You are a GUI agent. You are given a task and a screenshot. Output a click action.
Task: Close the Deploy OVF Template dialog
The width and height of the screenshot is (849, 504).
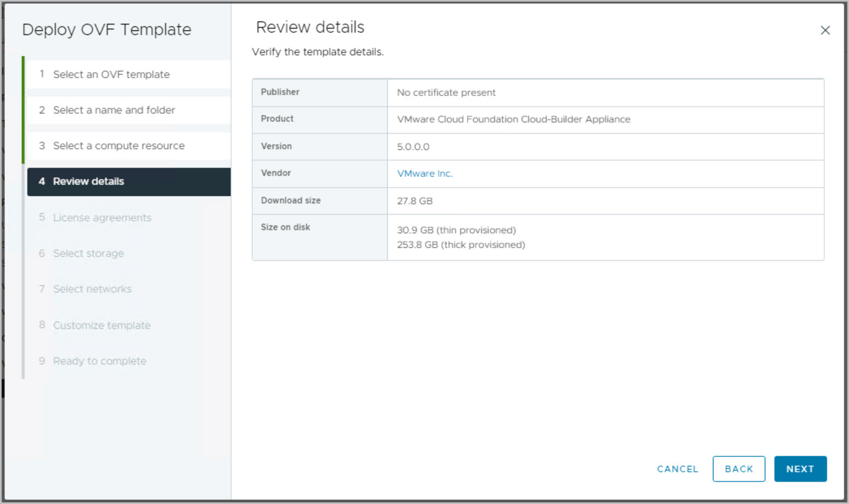[x=825, y=31]
